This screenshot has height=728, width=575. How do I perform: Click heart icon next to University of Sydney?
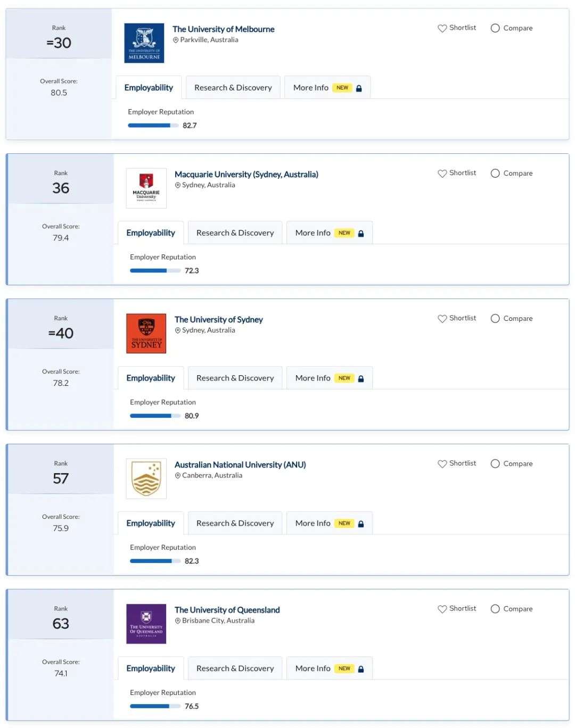coord(442,319)
